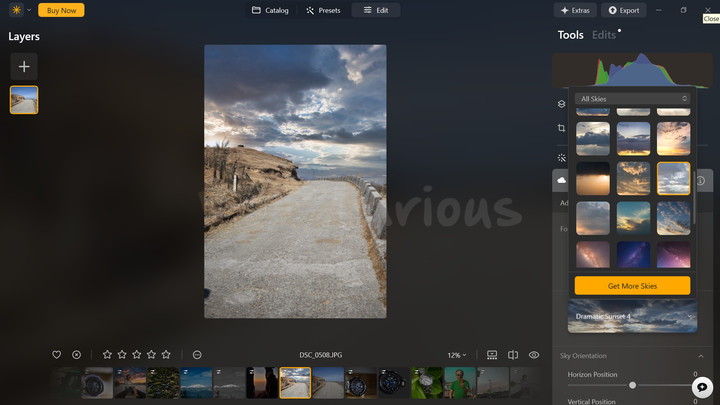Rate the photo five stars
This screenshot has height=405, width=720.
pyautogui.click(x=166, y=354)
